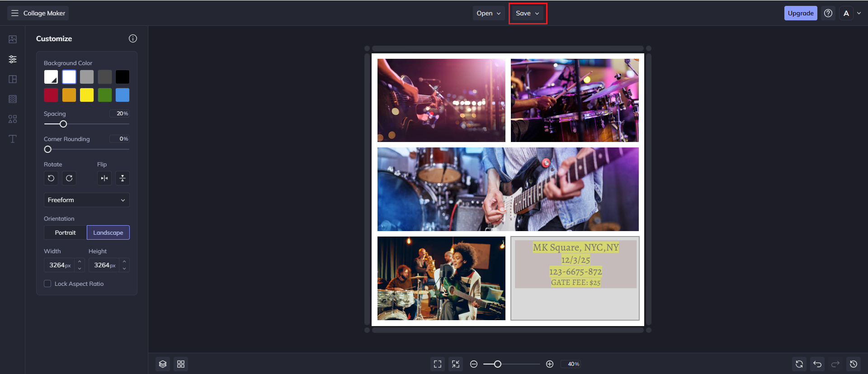Select the wide electric guitar photo
868x374 pixels.
508,189
